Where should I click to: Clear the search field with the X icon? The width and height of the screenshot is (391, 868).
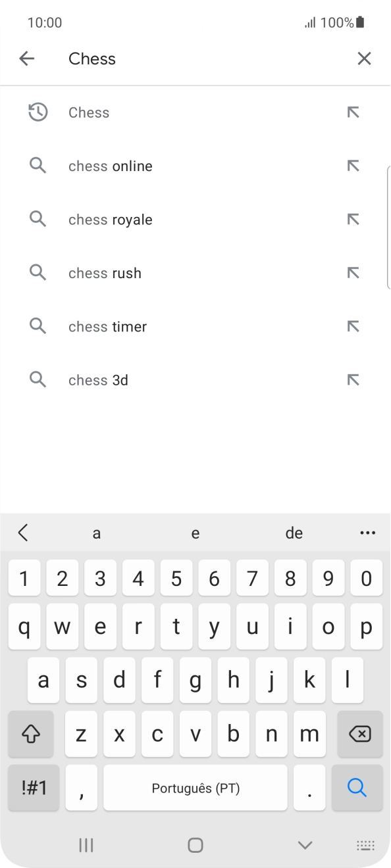point(364,59)
